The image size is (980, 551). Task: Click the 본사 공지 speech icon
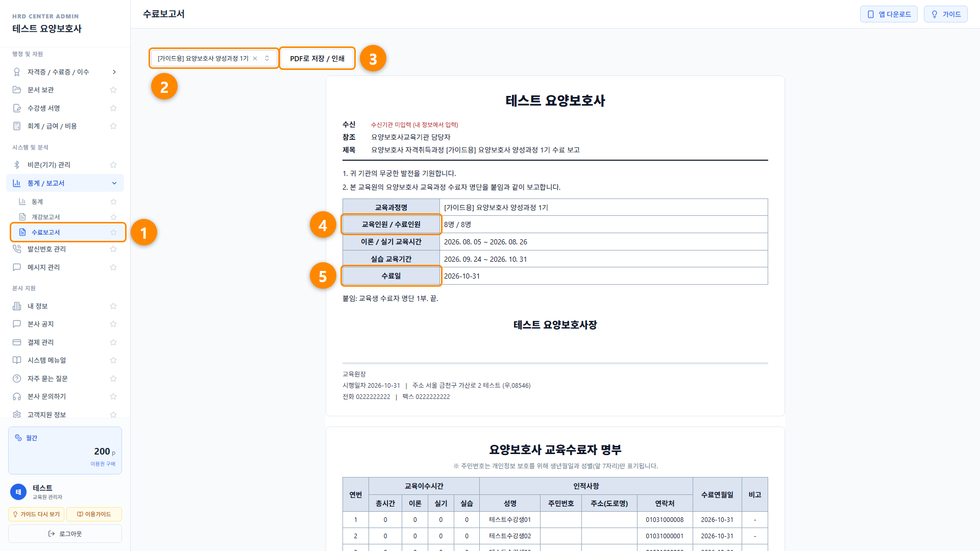tap(17, 324)
